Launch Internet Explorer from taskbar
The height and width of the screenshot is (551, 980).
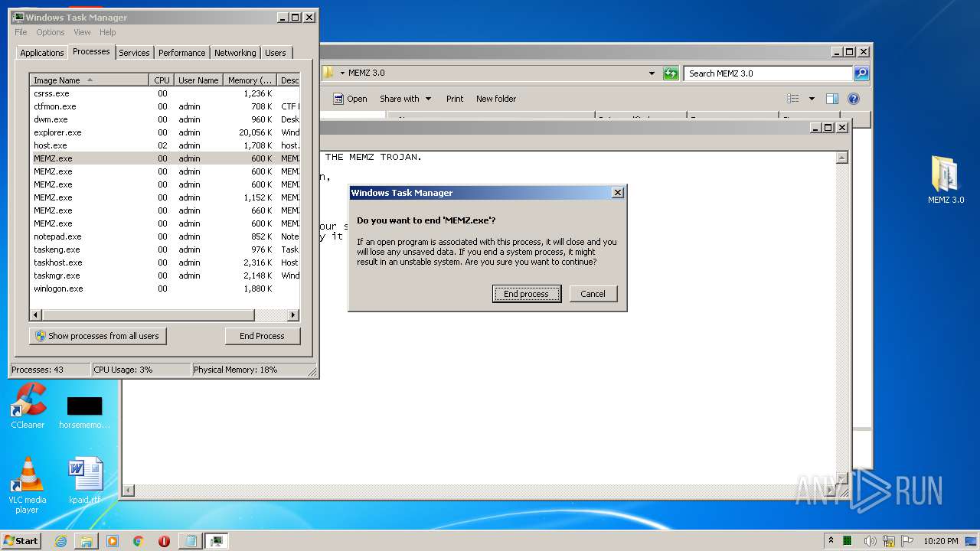[61, 541]
